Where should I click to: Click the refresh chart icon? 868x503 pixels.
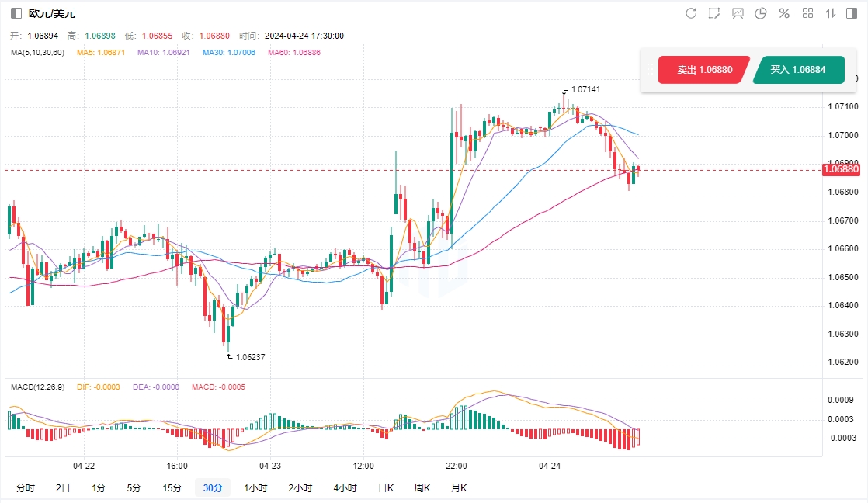point(691,13)
